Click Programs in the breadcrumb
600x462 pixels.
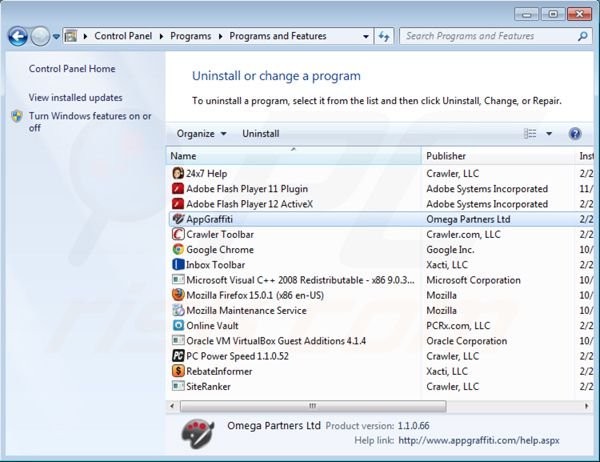pos(191,36)
